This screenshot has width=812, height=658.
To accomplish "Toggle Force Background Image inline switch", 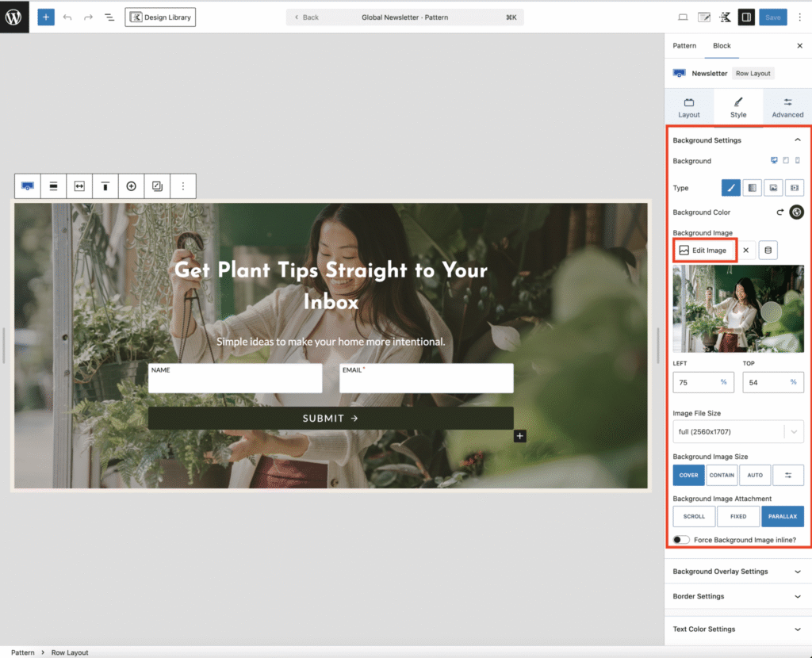I will (681, 540).
